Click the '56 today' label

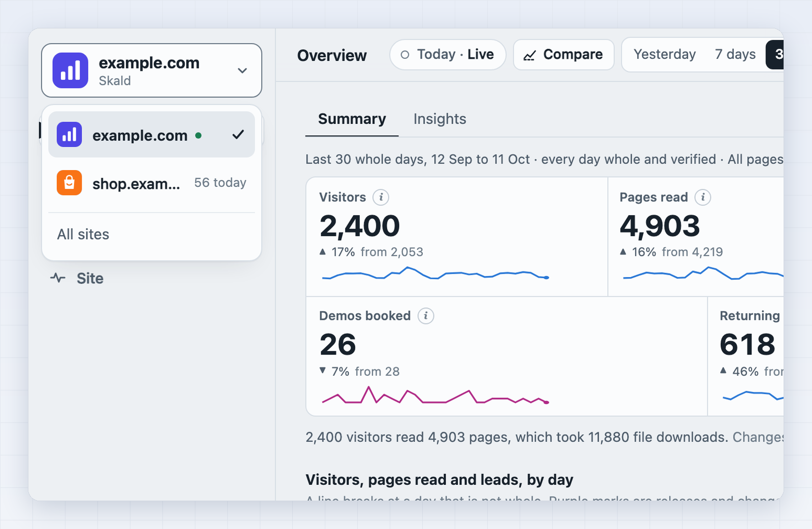220,183
